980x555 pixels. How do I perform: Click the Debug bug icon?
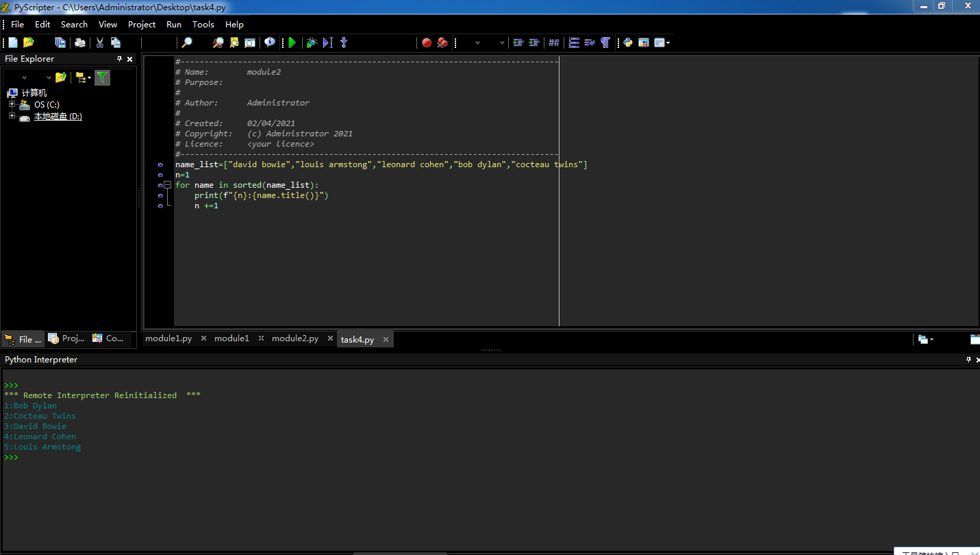click(x=312, y=42)
